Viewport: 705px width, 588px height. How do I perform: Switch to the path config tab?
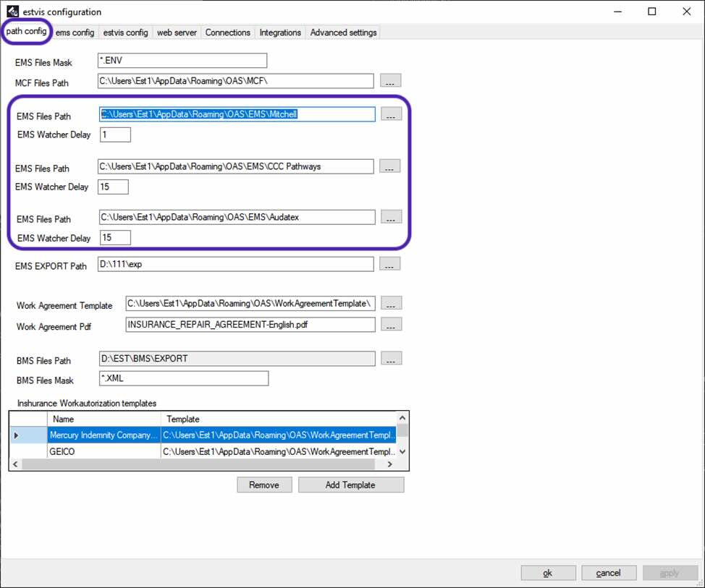tap(26, 31)
